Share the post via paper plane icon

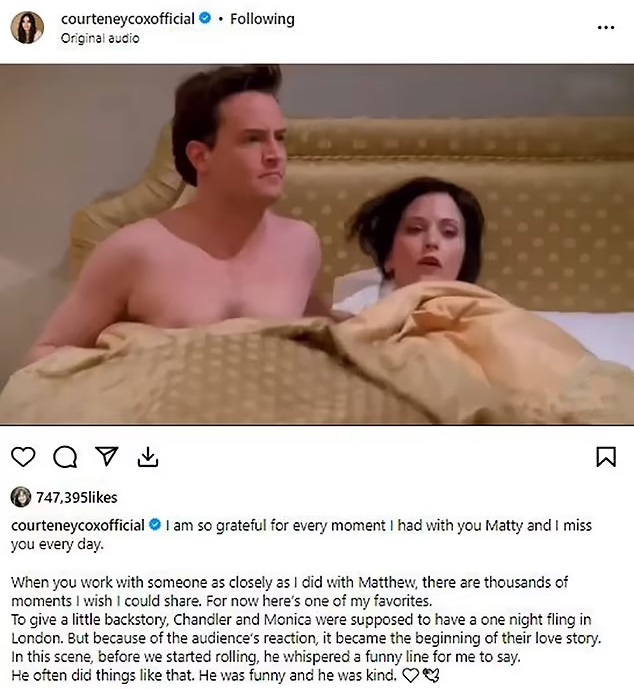[x=107, y=456]
